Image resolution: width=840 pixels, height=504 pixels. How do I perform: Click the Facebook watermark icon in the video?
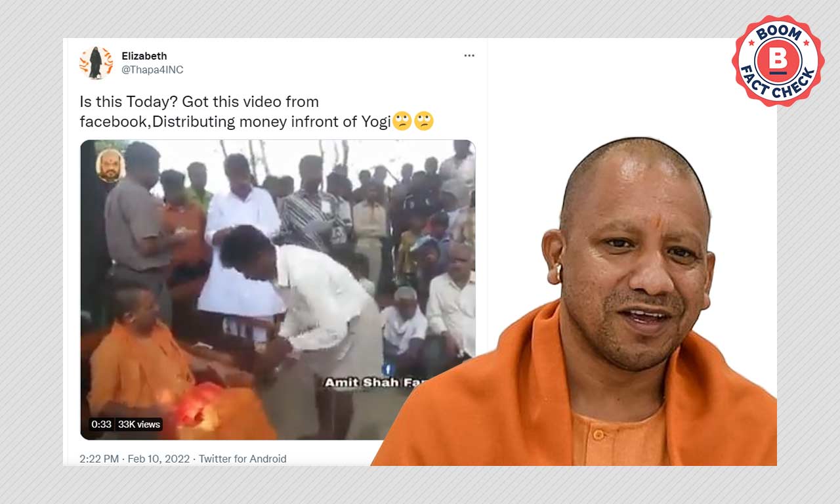pyautogui.click(x=388, y=369)
